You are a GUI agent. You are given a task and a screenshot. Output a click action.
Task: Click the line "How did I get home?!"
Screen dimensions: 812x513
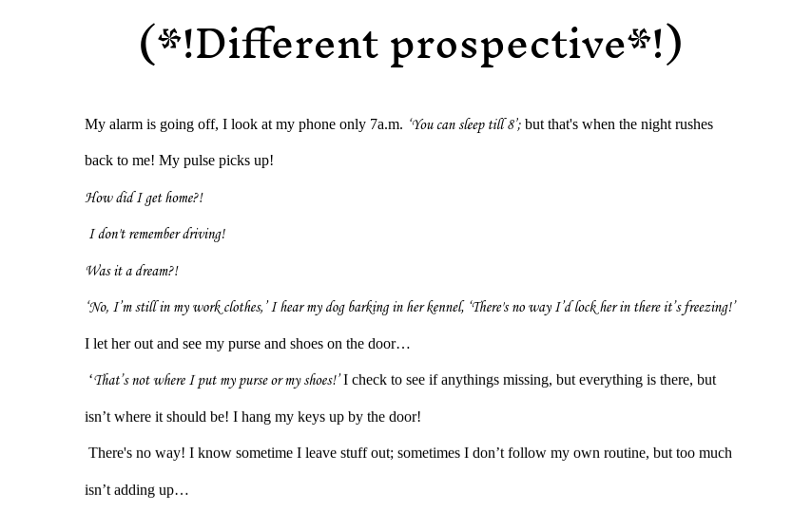[144, 198]
